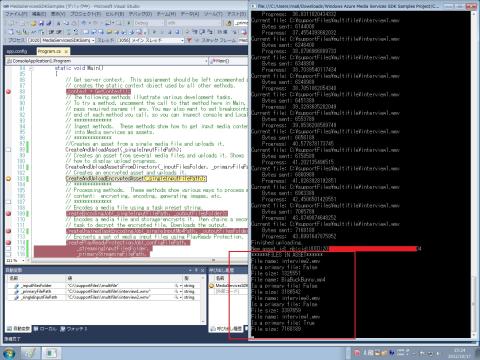The width and height of the screenshot is (480, 360).
Task: Select the _singleInputFilePath variable row
Action: click(104, 297)
